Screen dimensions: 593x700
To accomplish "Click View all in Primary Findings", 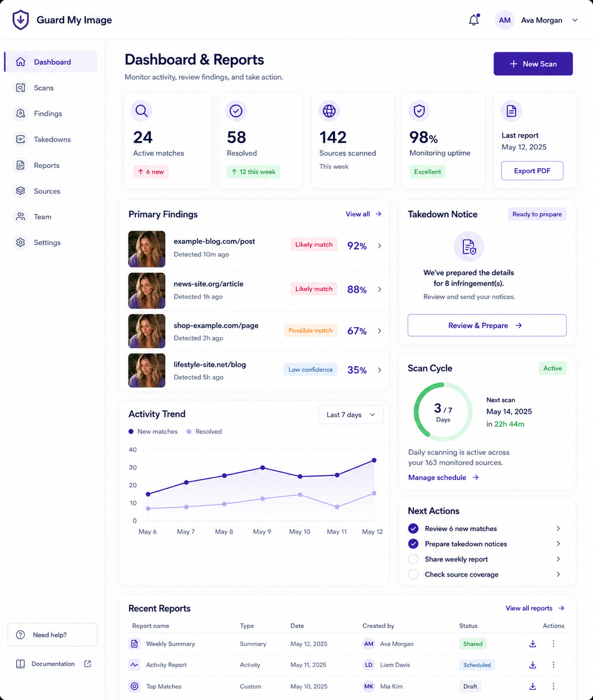I will click(363, 214).
